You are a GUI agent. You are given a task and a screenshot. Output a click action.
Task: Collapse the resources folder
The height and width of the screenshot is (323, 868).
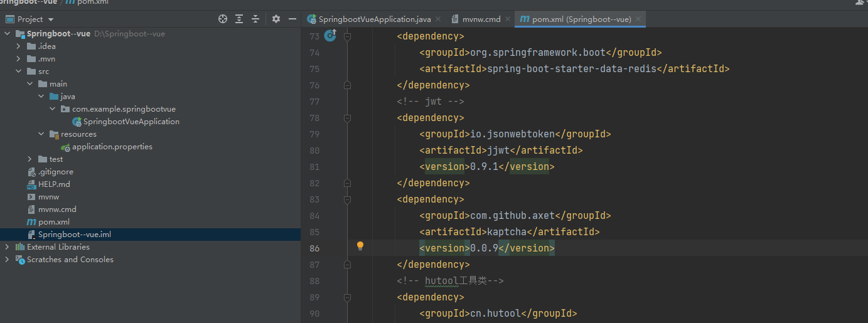point(41,134)
